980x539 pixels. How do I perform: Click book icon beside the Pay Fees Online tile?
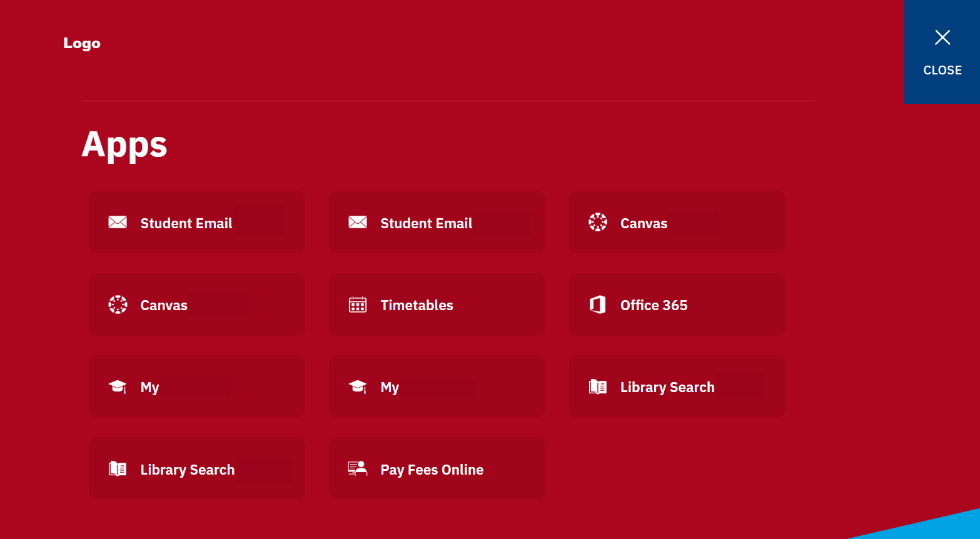coord(118,469)
